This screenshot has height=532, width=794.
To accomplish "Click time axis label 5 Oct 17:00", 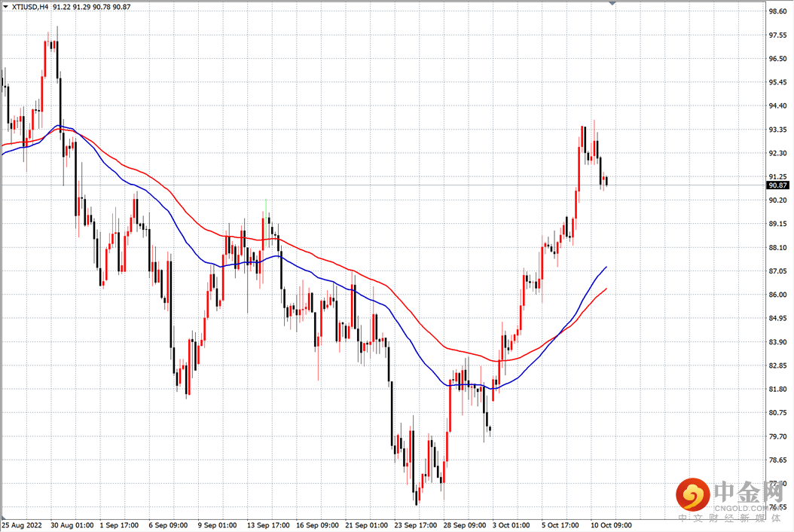I will (560, 525).
